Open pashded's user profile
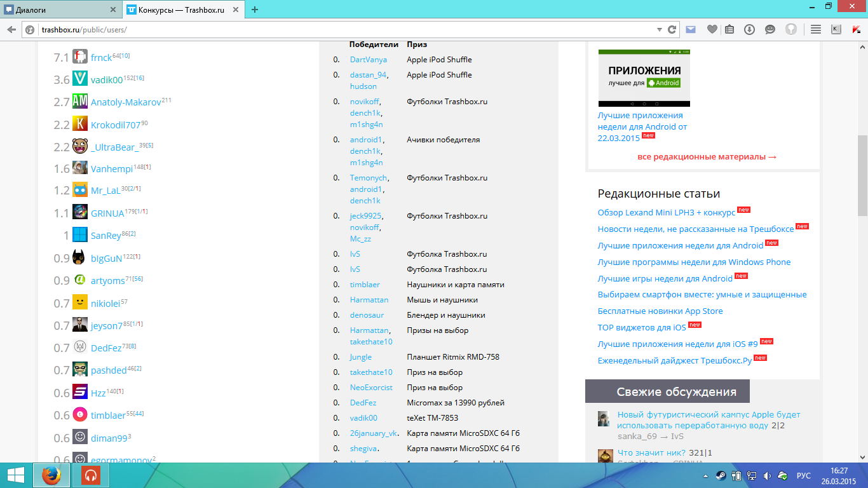This screenshot has width=868, height=488. (x=109, y=370)
